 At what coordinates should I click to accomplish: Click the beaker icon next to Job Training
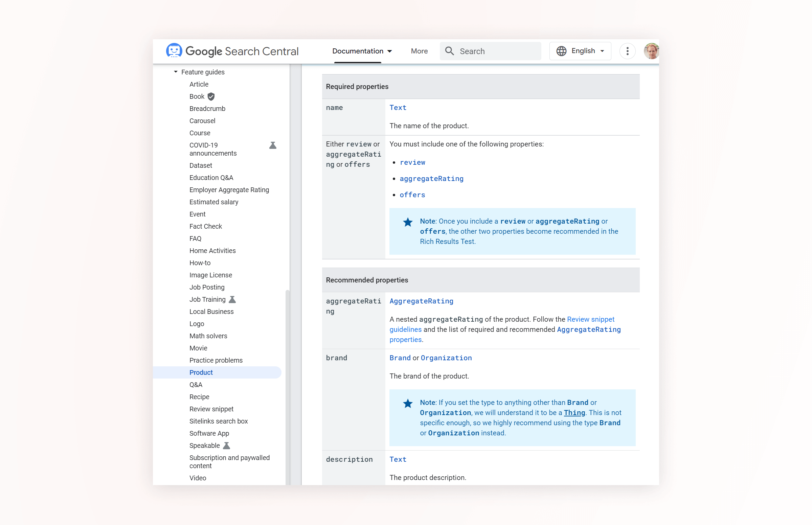(x=232, y=299)
